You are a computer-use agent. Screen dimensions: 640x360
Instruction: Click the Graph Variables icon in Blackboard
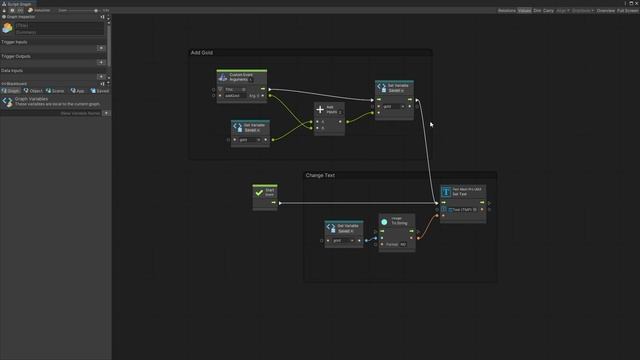(7, 102)
